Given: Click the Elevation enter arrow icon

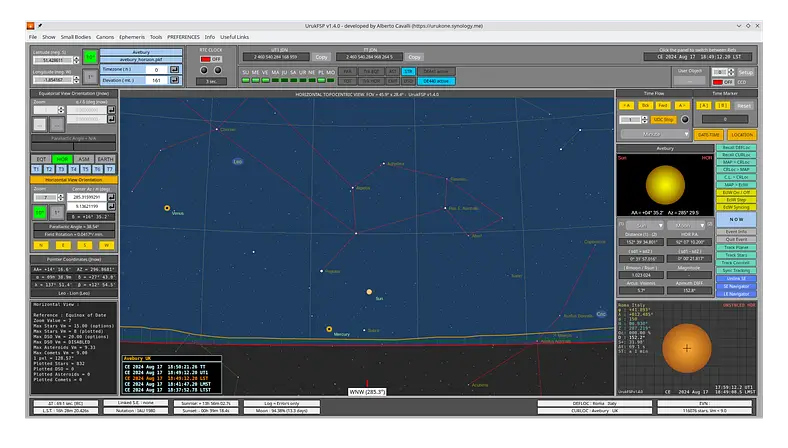Looking at the screenshot, I should pos(174,80).
